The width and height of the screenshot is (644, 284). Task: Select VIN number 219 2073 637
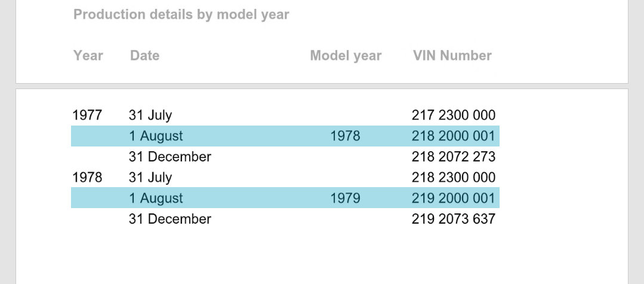pyautogui.click(x=454, y=219)
